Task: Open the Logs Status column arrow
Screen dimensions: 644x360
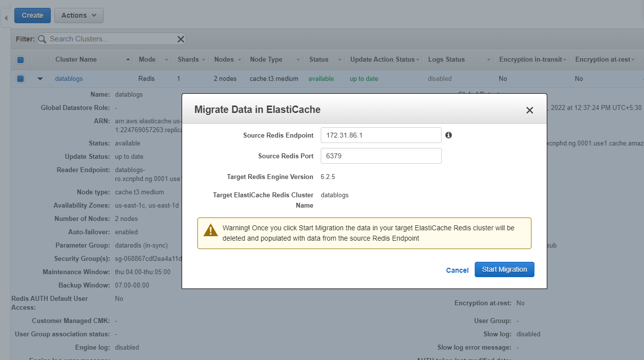Action: tap(489, 60)
